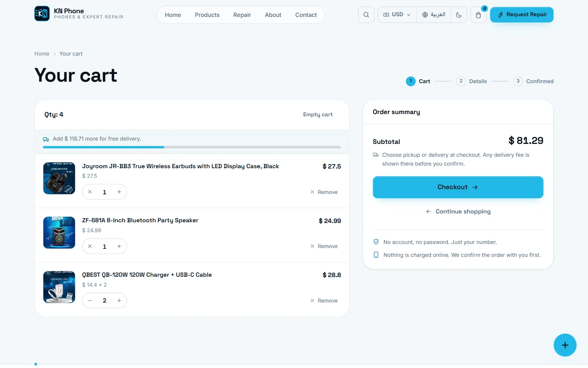Open the QBEST charger product thumbnail
Viewport: 588px width, 368px height.
tap(59, 287)
